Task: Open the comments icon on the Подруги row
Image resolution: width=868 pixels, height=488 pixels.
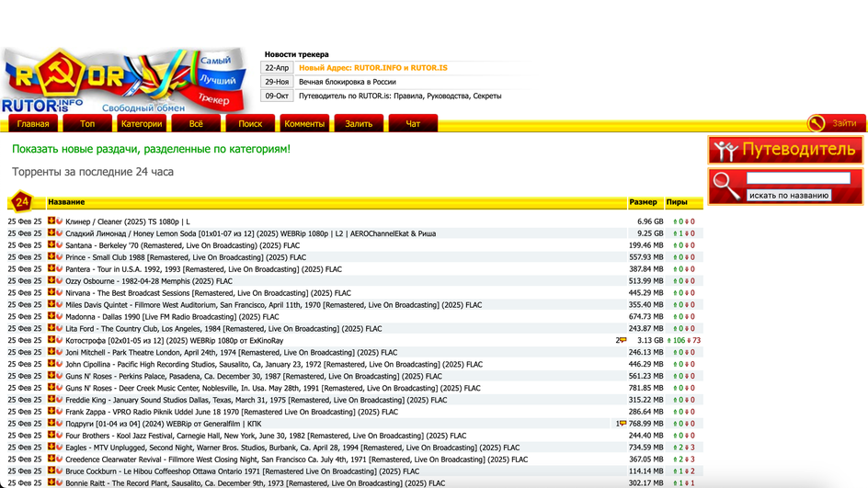Action: pos(622,424)
